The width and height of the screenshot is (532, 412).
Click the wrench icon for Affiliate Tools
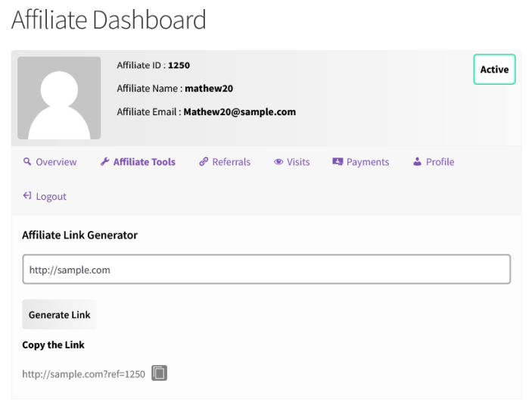tap(104, 162)
